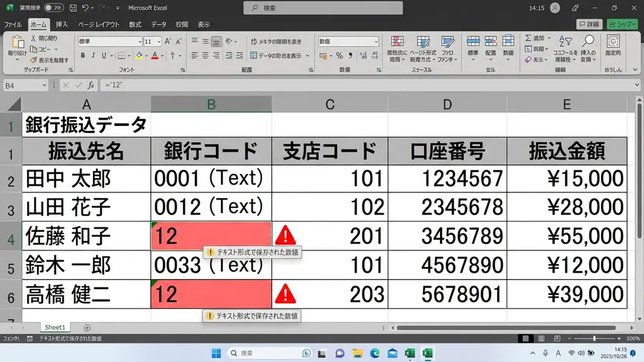
Task: Click the Format Painter brush icon
Action: (x=34, y=60)
